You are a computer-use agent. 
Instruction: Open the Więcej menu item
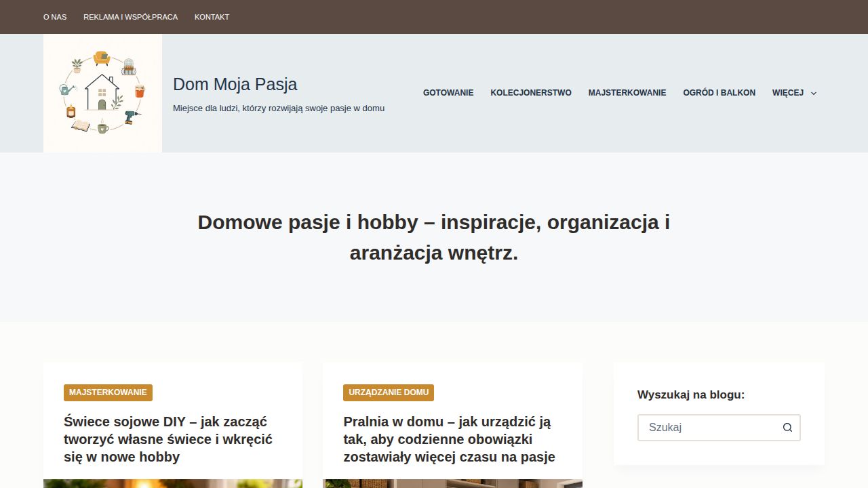(787, 93)
